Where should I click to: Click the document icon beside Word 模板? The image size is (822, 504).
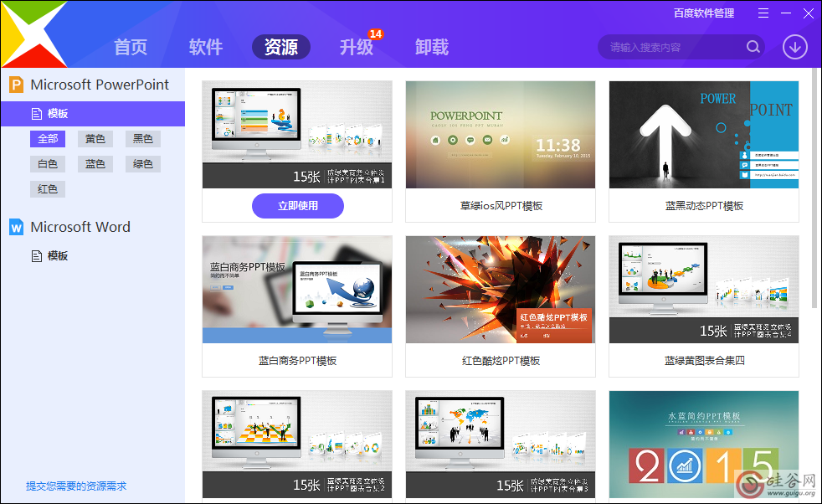click(x=37, y=256)
